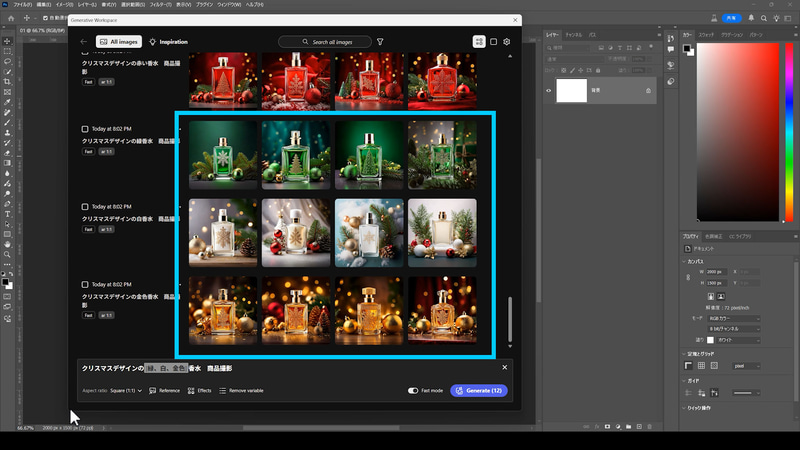Check the green perfume generation checkbox
The width and height of the screenshot is (800, 450).
click(85, 129)
